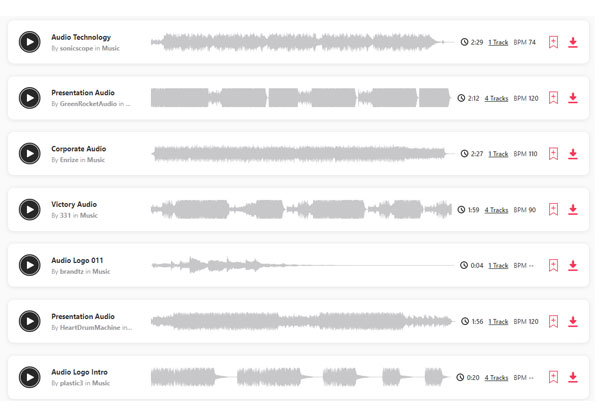Open 1 Track link for Corporate Audio
600x411 pixels.
pos(498,154)
